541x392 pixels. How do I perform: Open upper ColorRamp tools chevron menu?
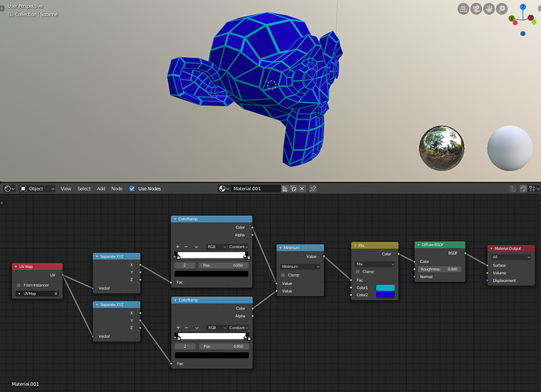click(196, 247)
